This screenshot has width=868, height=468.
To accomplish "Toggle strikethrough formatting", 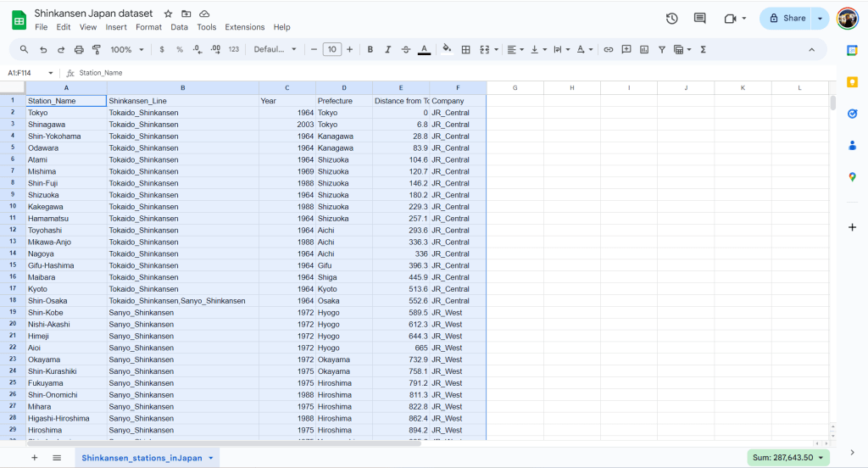I will pyautogui.click(x=406, y=49).
